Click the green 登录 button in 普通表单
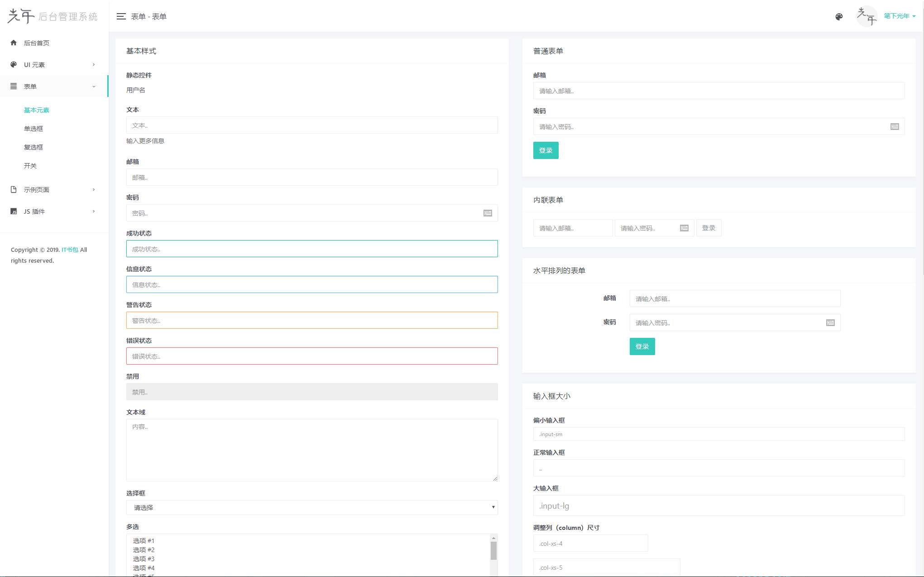 tap(546, 150)
